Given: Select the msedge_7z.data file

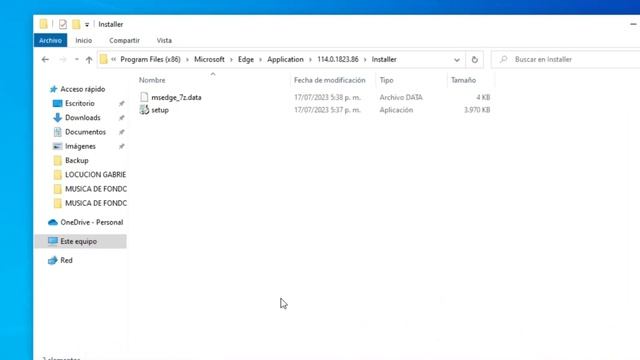Looking at the screenshot, I should [176, 98].
